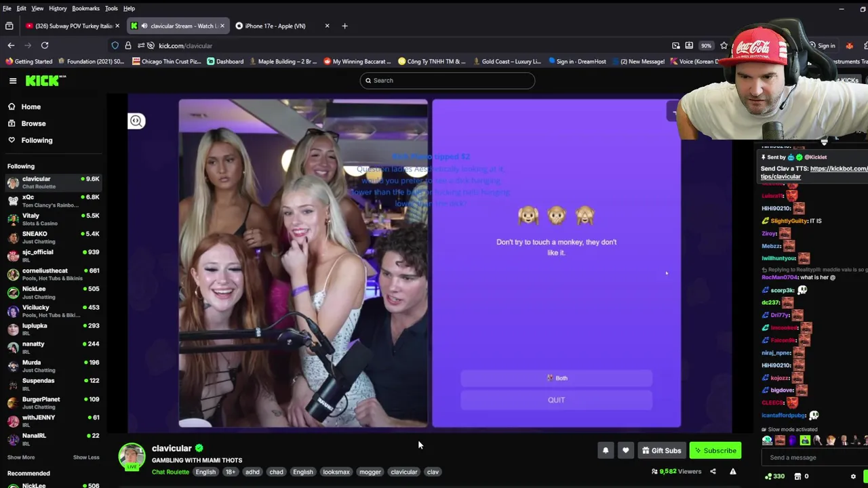868x488 pixels.
Task: Open the Edit menu
Action: (22, 8)
